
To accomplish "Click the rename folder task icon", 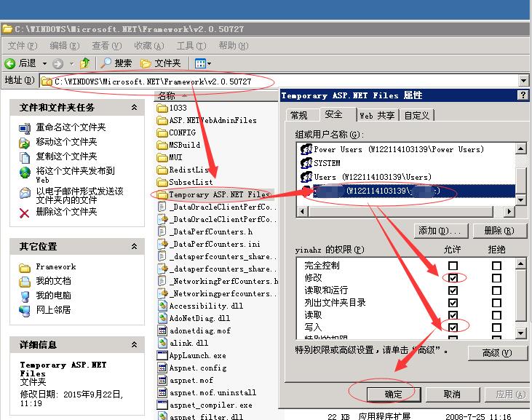I will [25, 128].
